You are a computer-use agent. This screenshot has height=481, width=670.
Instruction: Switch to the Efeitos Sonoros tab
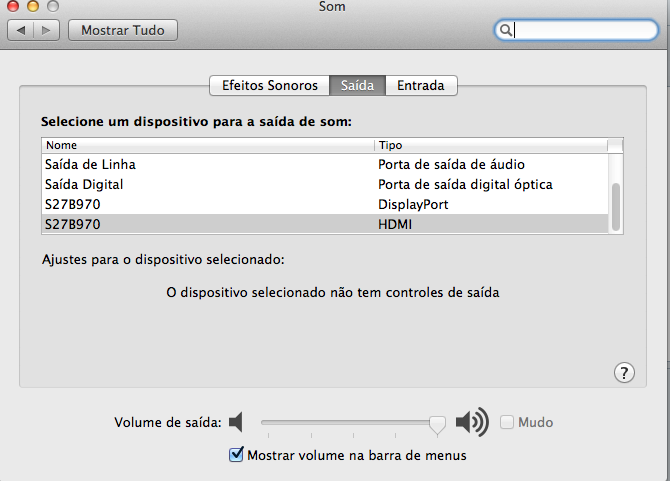pyautogui.click(x=269, y=86)
